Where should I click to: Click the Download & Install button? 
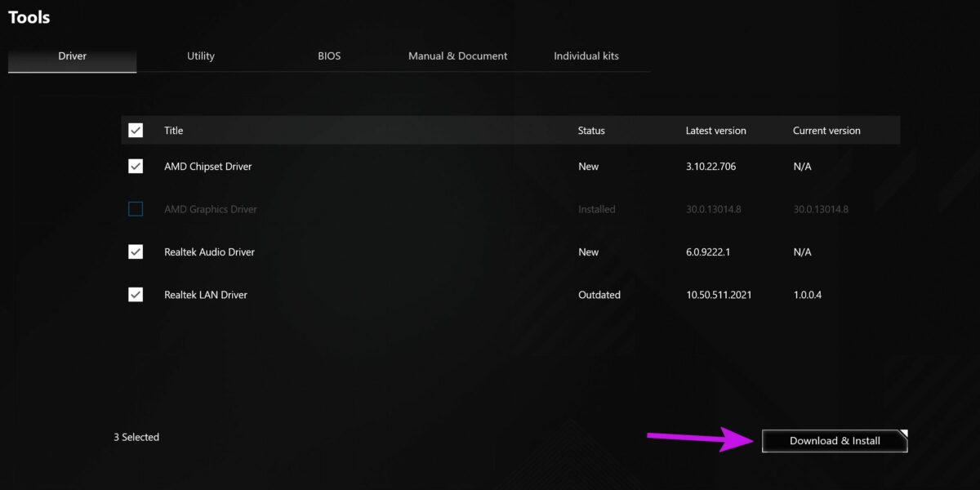(x=834, y=441)
